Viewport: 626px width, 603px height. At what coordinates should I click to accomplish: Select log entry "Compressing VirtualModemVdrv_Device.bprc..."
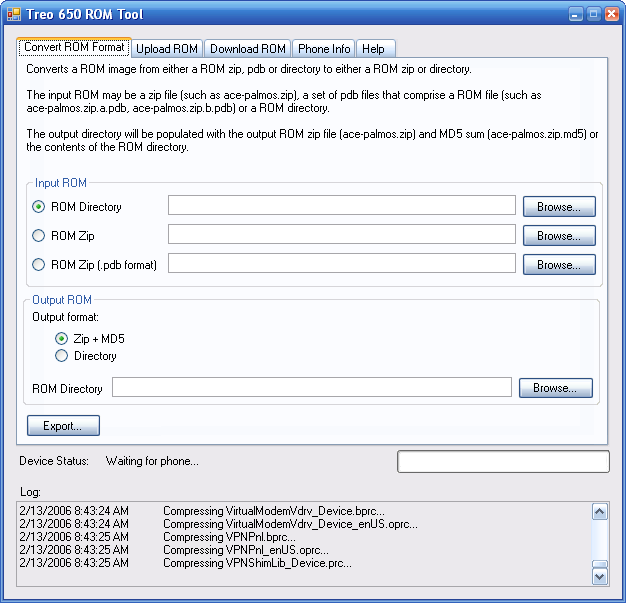273,511
